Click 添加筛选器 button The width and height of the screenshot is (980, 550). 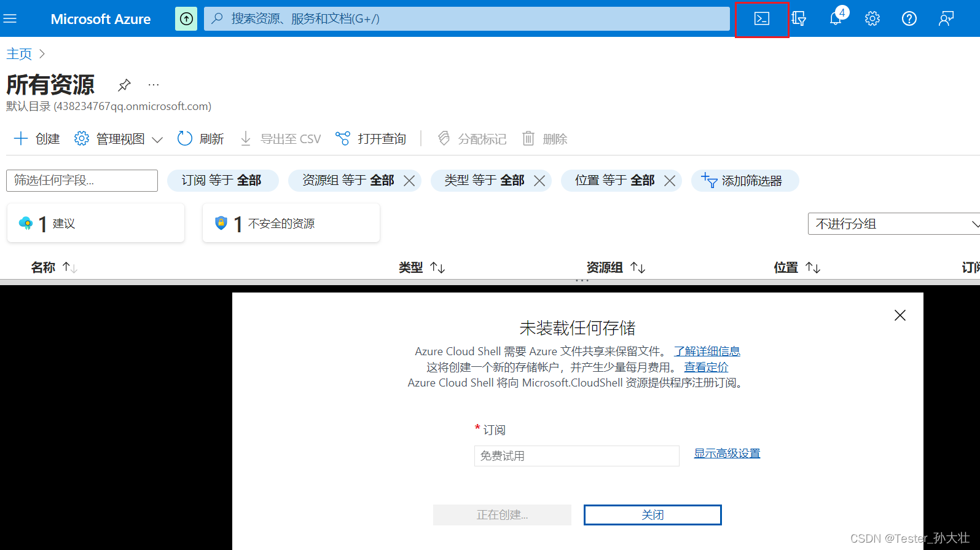pos(745,181)
